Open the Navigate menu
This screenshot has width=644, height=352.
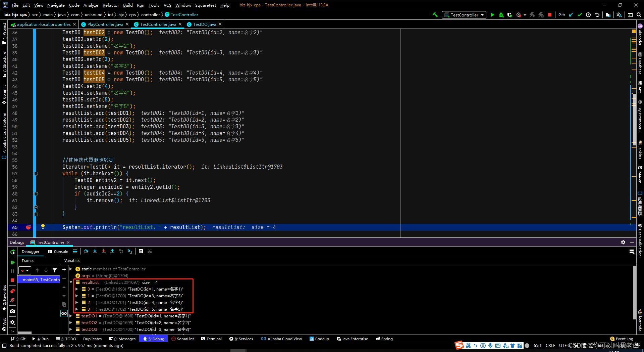56,5
